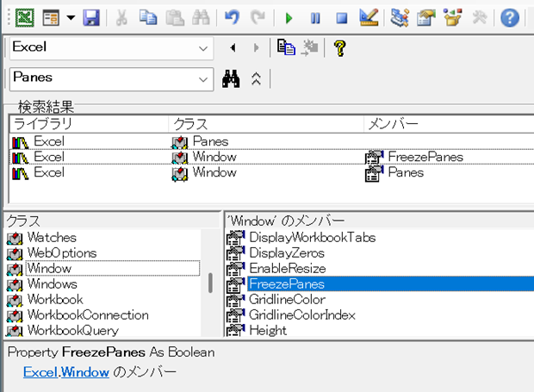
Task: Toggle Design Mode icon
Action: [368, 16]
